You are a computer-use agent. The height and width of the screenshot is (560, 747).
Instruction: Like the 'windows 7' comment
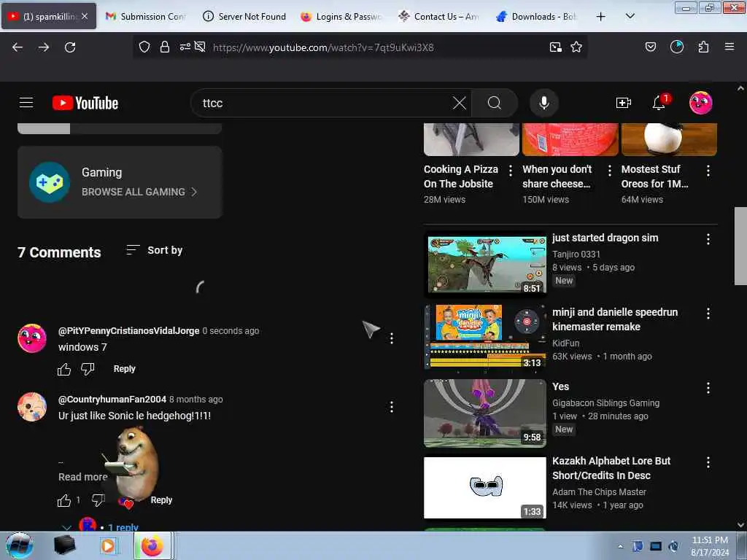(64, 369)
